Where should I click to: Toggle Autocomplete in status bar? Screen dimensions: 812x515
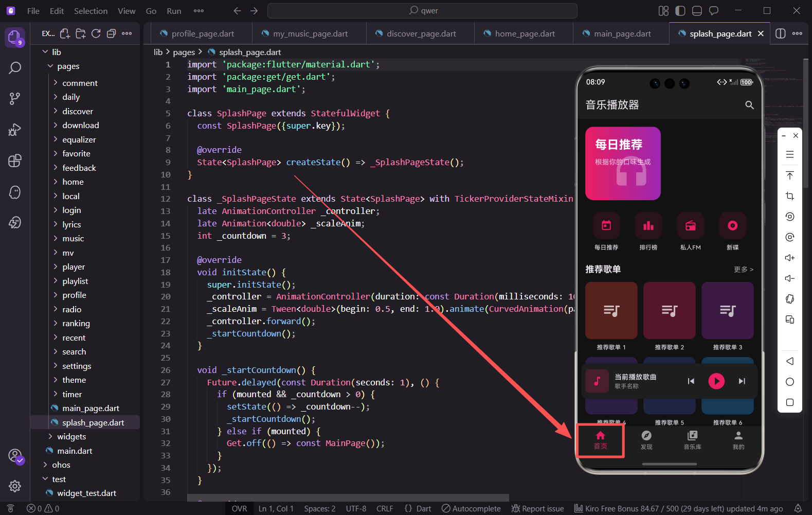(x=471, y=508)
